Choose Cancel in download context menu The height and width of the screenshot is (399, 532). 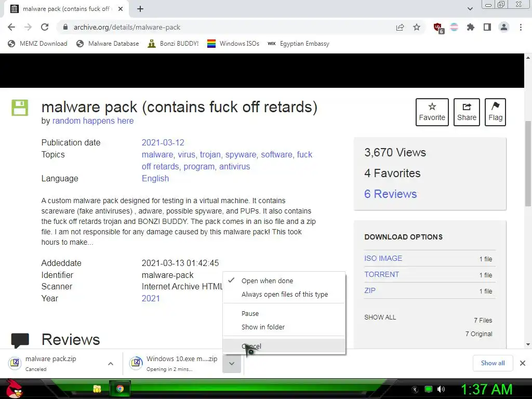coord(284,347)
